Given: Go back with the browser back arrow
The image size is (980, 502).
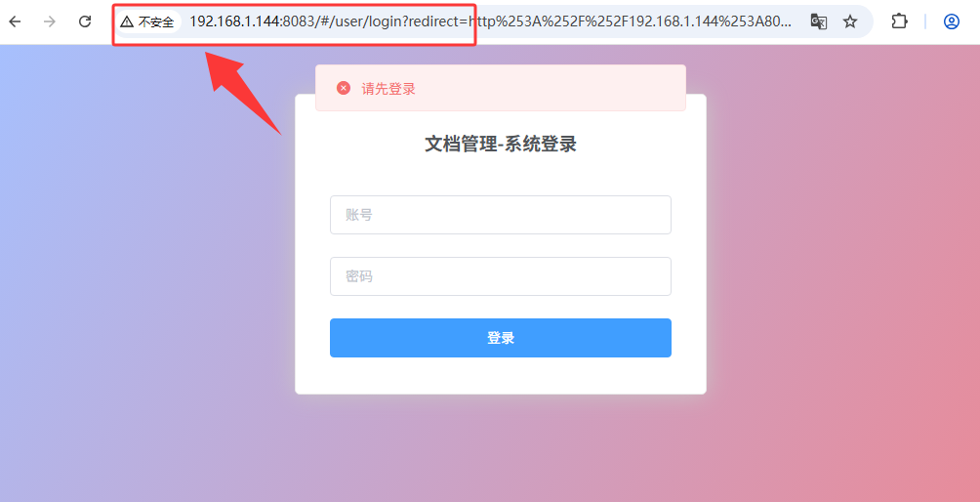Looking at the screenshot, I should (x=15, y=21).
